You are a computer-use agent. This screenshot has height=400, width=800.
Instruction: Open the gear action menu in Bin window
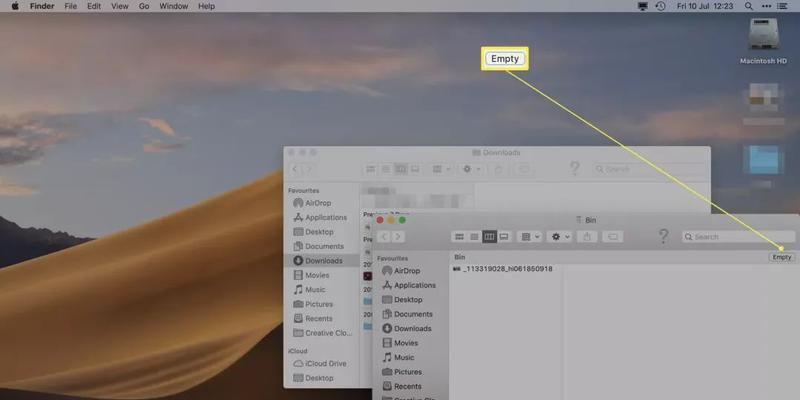click(x=559, y=237)
